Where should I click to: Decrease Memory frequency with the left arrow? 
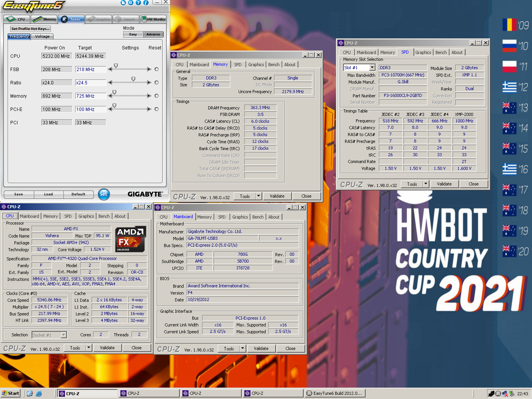(x=110, y=96)
